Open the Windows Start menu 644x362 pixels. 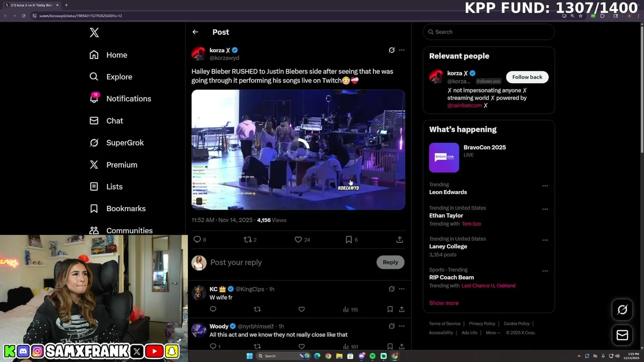coord(250,356)
